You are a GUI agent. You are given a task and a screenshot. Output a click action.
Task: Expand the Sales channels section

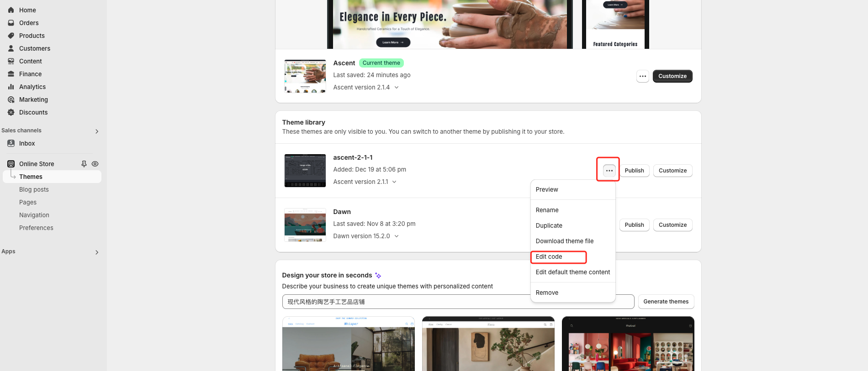pyautogui.click(x=96, y=131)
